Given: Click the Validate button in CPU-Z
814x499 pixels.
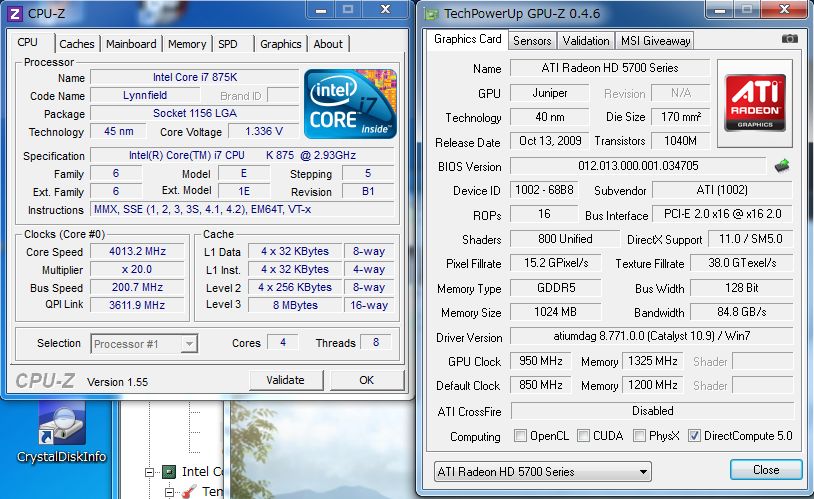Looking at the screenshot, I should (x=286, y=380).
